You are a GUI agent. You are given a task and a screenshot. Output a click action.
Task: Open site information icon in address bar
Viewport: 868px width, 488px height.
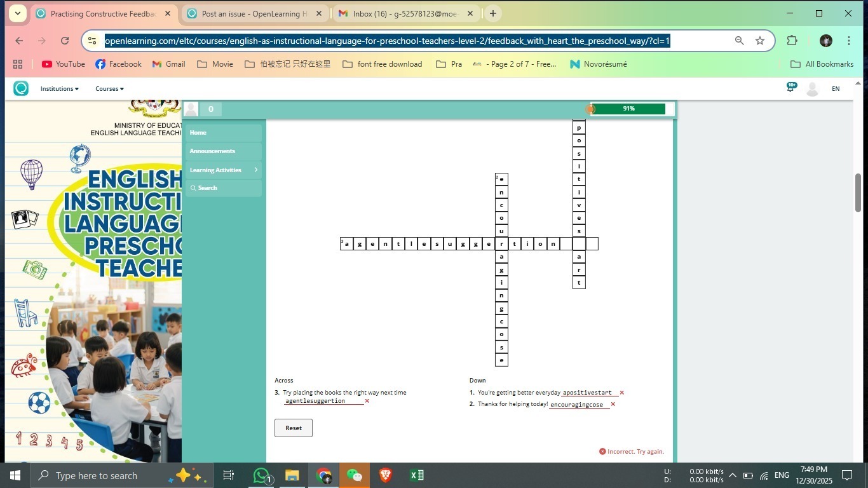coord(93,41)
